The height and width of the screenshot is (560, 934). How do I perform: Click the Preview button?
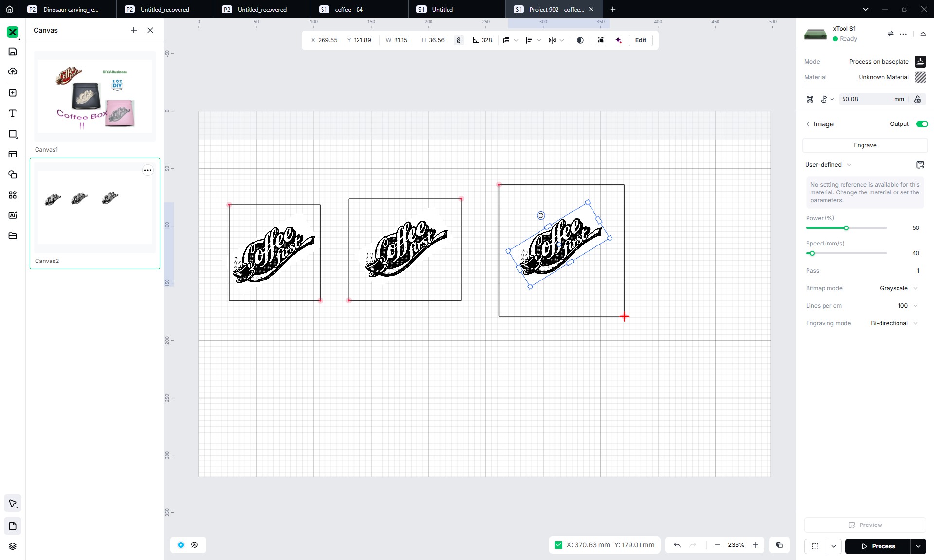[x=865, y=525]
